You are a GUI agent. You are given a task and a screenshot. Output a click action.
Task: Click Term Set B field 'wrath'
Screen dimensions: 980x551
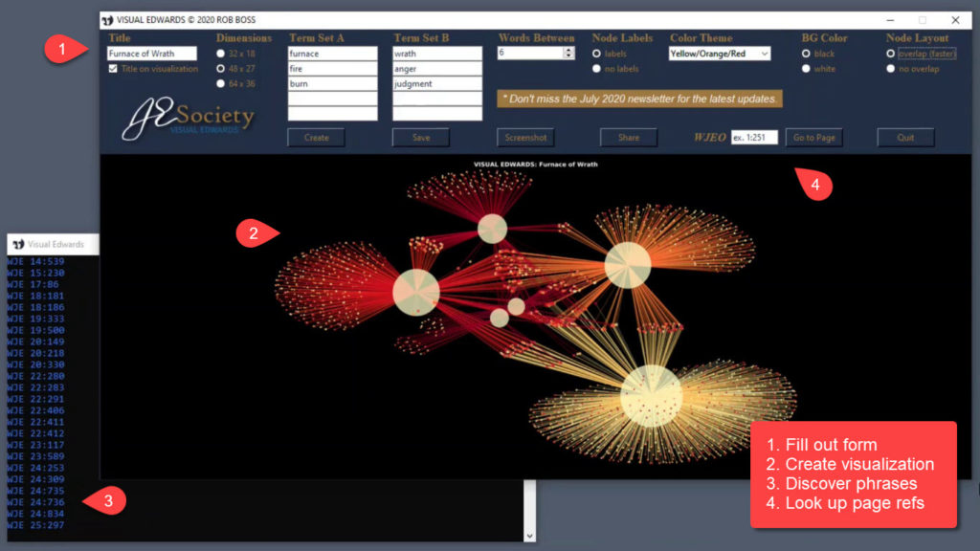click(x=437, y=54)
